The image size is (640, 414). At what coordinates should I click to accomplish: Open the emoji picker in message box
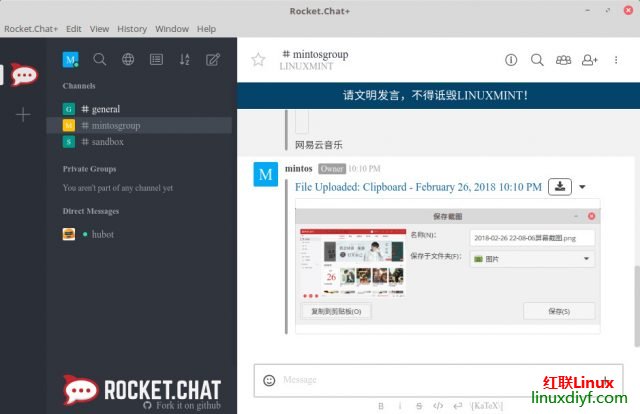coord(269,380)
